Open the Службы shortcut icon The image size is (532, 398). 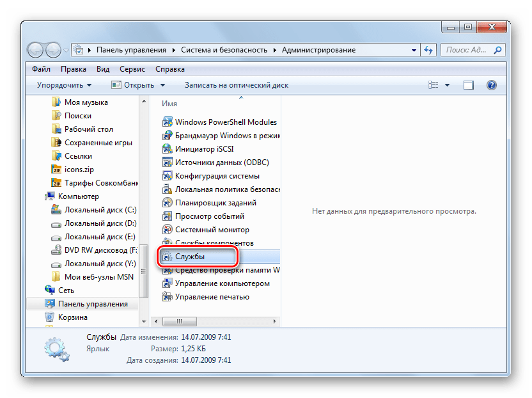click(168, 257)
